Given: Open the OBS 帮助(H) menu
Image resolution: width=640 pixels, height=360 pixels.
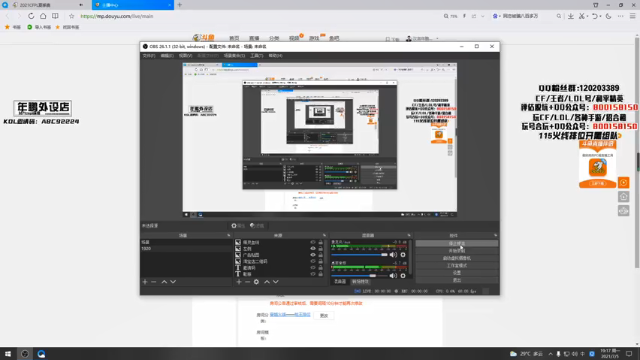Looking at the screenshot, I should pos(276,56).
